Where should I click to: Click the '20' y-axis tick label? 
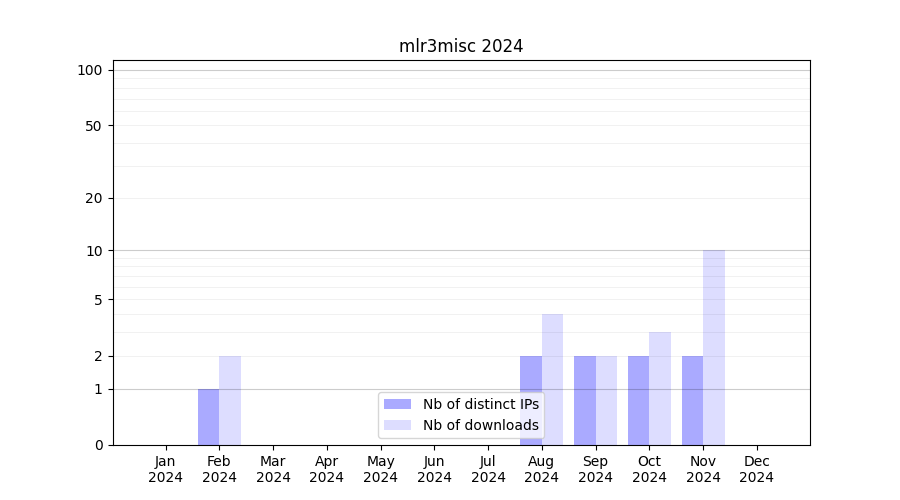click(x=94, y=198)
